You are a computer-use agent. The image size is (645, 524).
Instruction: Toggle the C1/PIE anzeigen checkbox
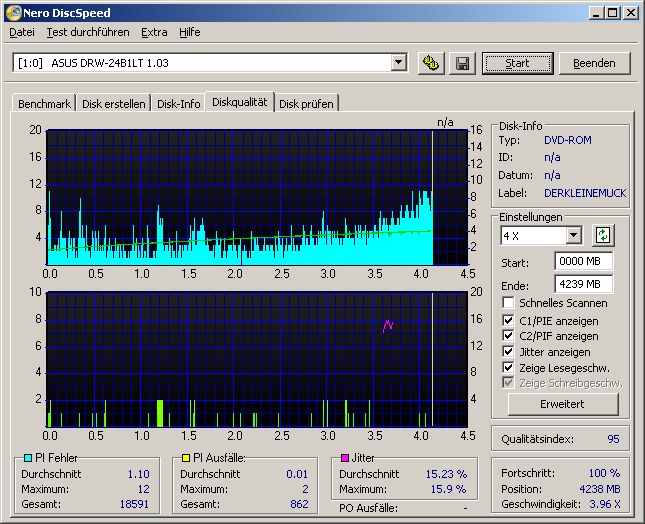(x=508, y=320)
